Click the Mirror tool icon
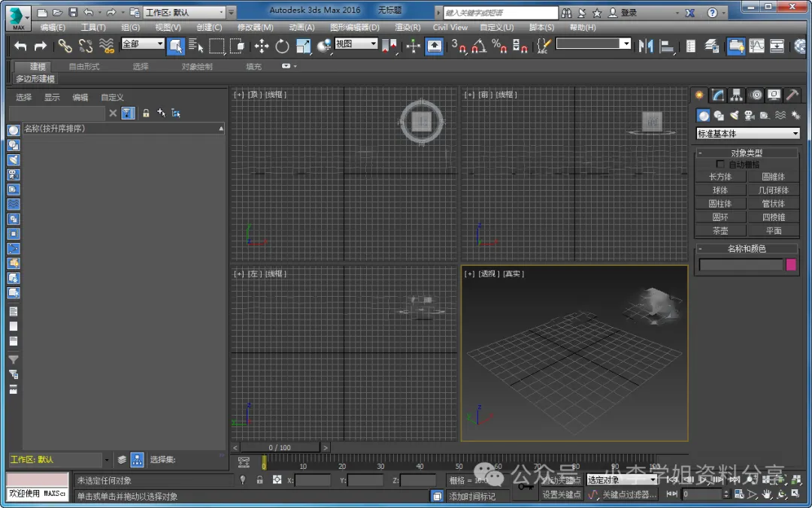This screenshot has width=812, height=508. click(645, 47)
